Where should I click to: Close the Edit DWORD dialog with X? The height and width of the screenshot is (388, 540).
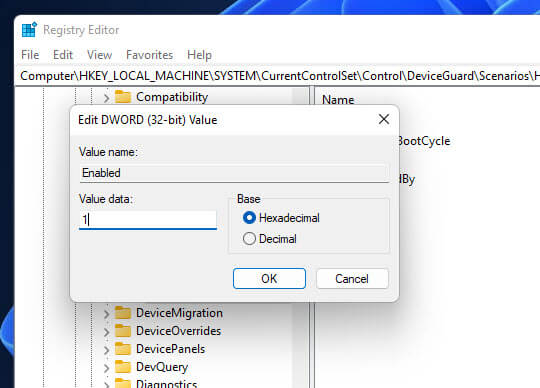[384, 119]
